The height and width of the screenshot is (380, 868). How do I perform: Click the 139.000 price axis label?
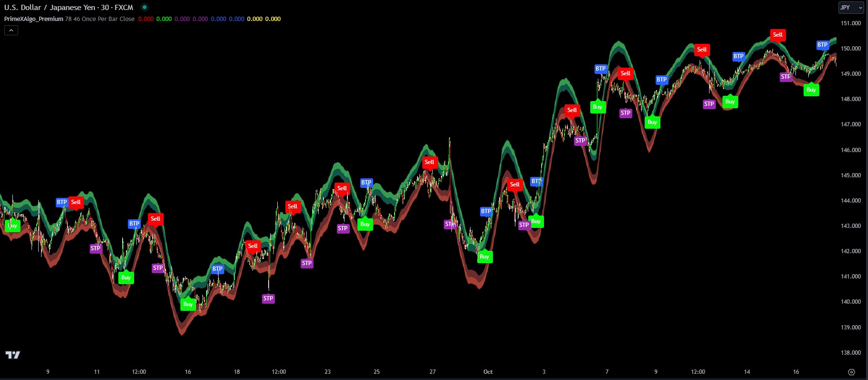(x=851, y=328)
